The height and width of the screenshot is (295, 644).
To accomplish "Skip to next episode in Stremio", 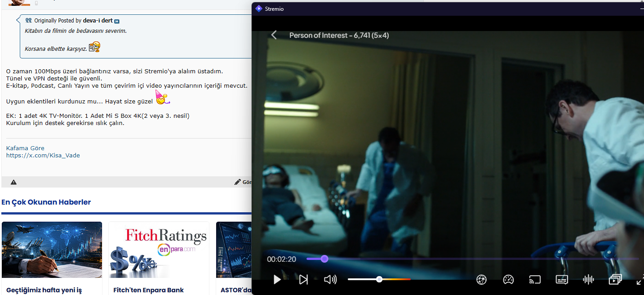I will point(304,280).
